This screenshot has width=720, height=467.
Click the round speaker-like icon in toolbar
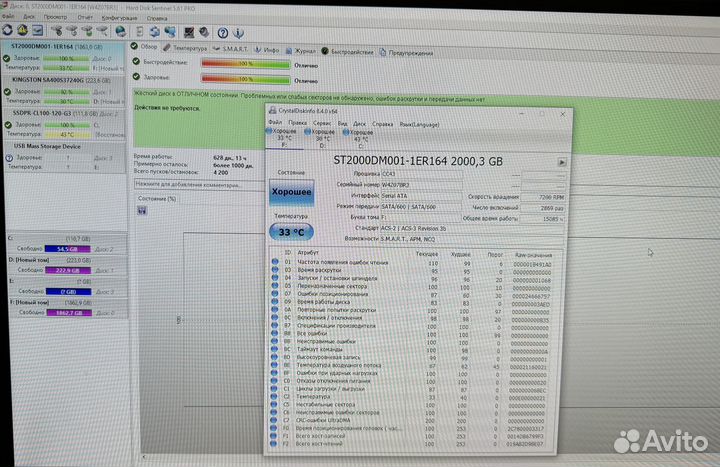(x=204, y=32)
